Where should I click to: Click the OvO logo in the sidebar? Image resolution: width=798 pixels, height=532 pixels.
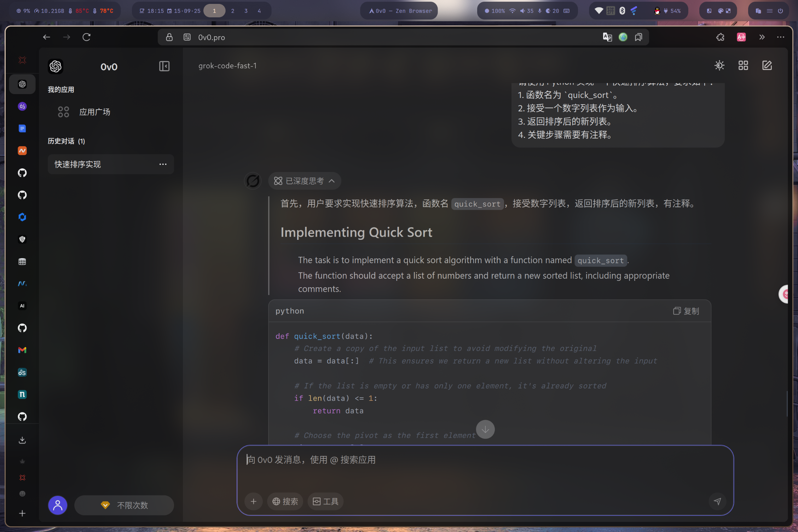tap(56, 66)
